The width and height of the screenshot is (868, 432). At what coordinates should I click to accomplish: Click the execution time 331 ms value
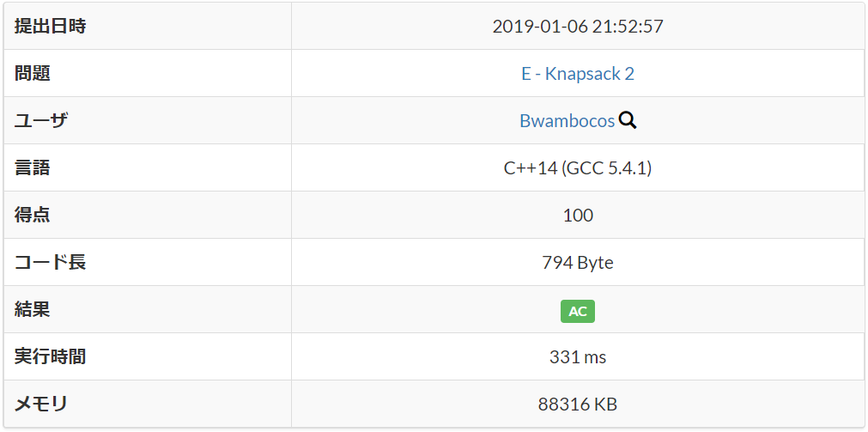click(x=577, y=357)
